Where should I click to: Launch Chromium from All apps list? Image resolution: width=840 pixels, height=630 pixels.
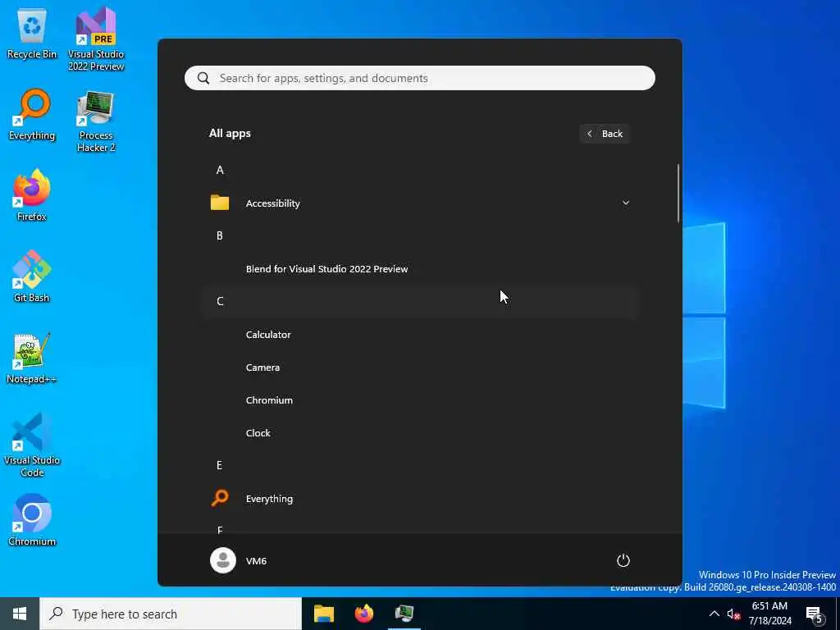[420, 400]
